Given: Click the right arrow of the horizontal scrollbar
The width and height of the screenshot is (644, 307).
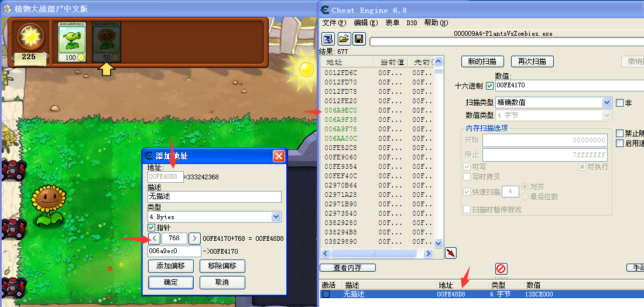Looking at the screenshot, I should point(428,253).
